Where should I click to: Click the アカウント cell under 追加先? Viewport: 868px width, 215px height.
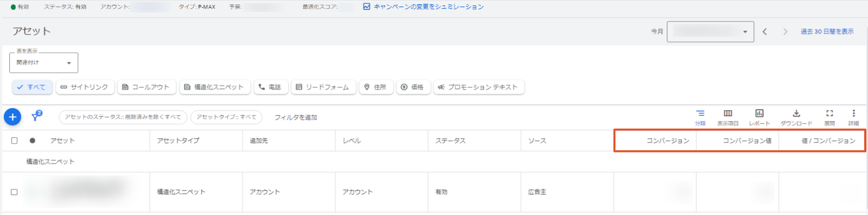[265, 192]
